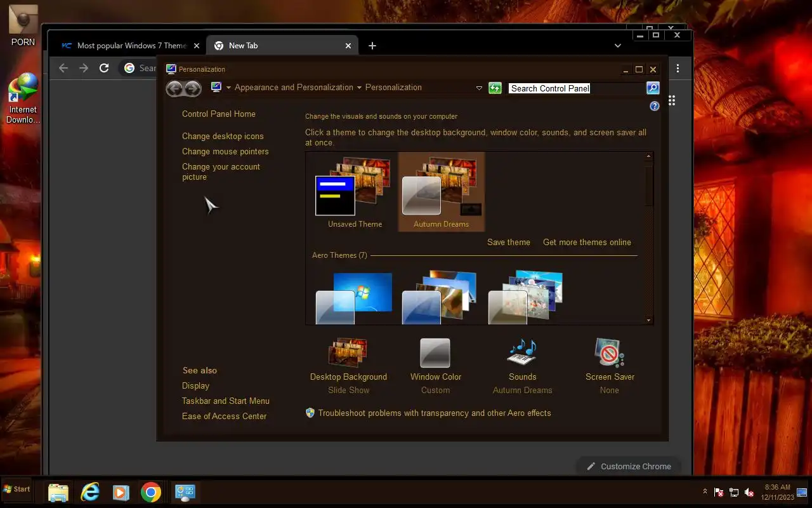Show hidden tray icons arrow
The height and width of the screenshot is (508, 812).
click(704, 491)
